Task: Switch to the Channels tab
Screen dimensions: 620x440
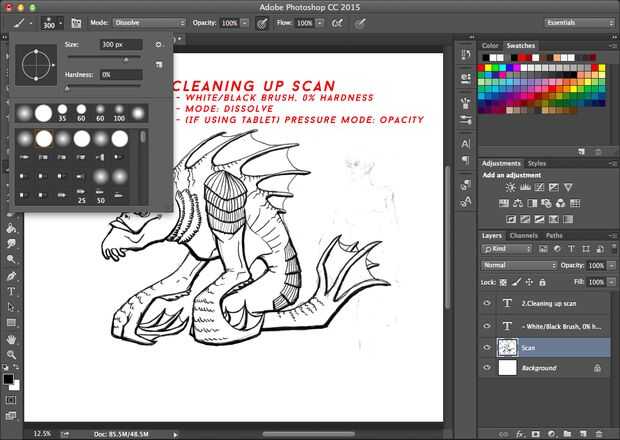Action: pyautogui.click(x=525, y=236)
